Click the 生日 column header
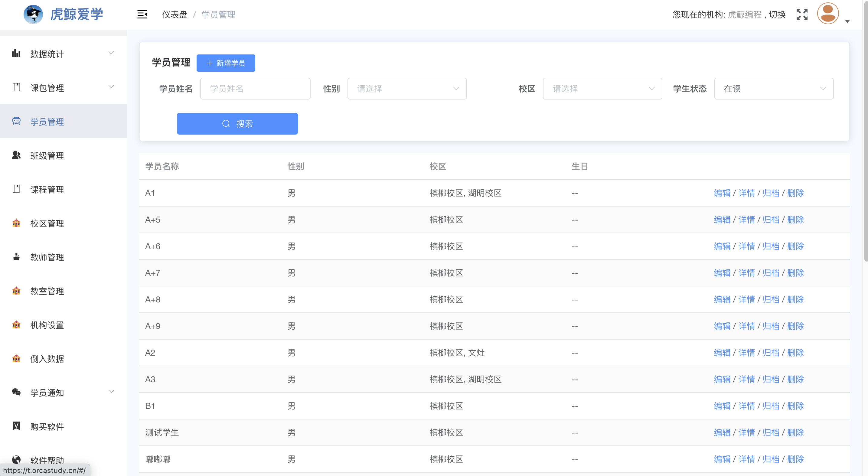Viewport: 868px width, 476px height. click(x=580, y=166)
